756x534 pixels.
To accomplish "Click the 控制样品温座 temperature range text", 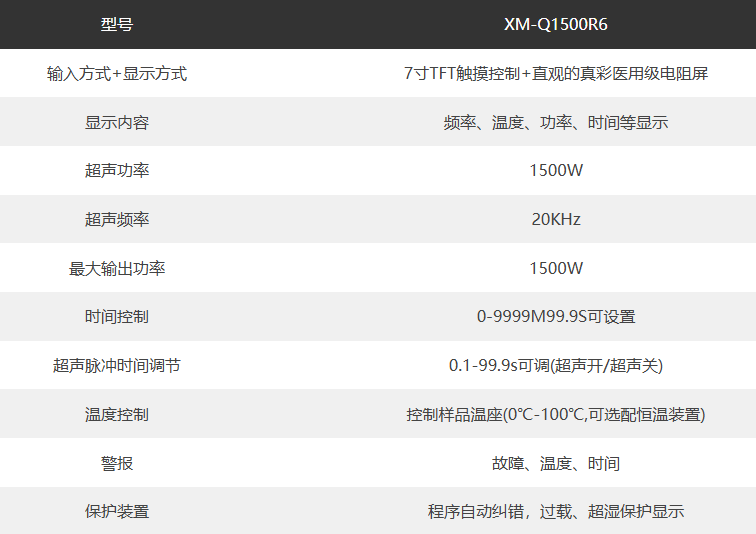I will 556,414.
